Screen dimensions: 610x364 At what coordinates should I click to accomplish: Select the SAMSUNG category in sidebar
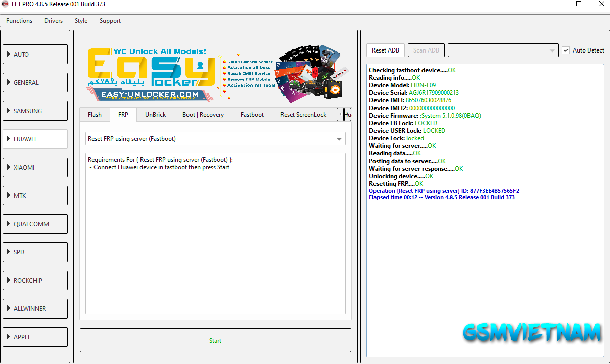point(35,111)
